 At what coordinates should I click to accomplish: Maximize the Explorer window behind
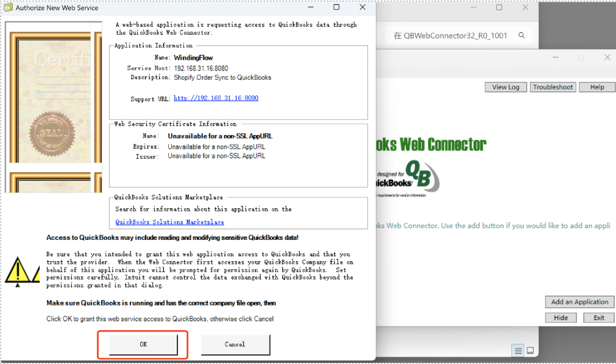pyautogui.click(x=499, y=7)
